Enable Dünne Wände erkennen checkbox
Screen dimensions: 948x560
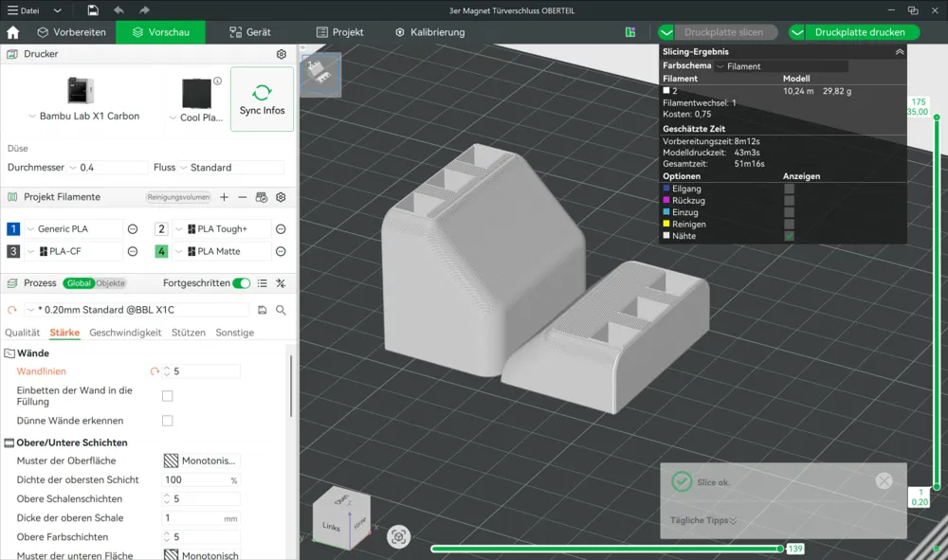pos(168,421)
